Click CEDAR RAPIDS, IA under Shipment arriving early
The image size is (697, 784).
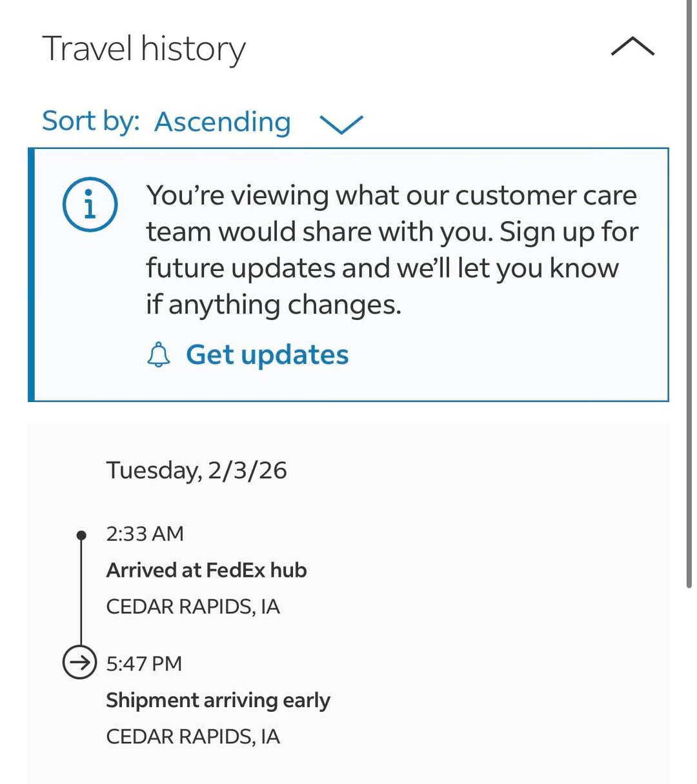point(193,737)
